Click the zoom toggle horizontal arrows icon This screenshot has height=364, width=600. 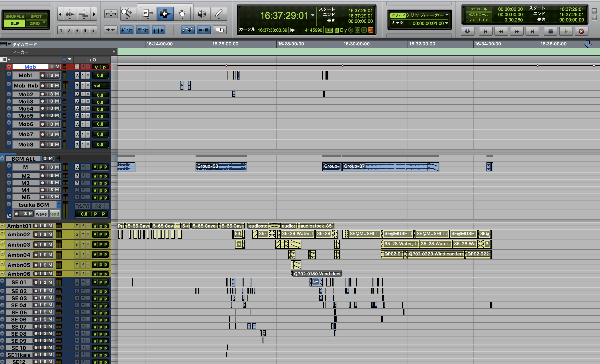pos(111,14)
